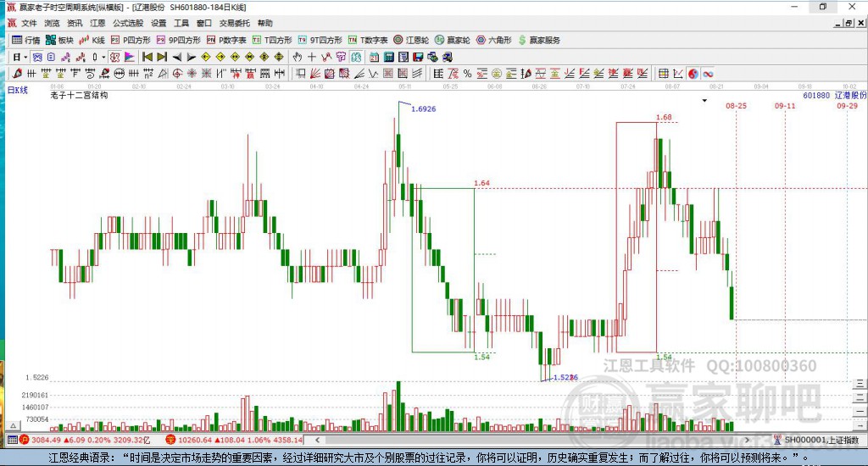
Task: Toggle the pressed teal icon before calendar
Action: [355, 57]
